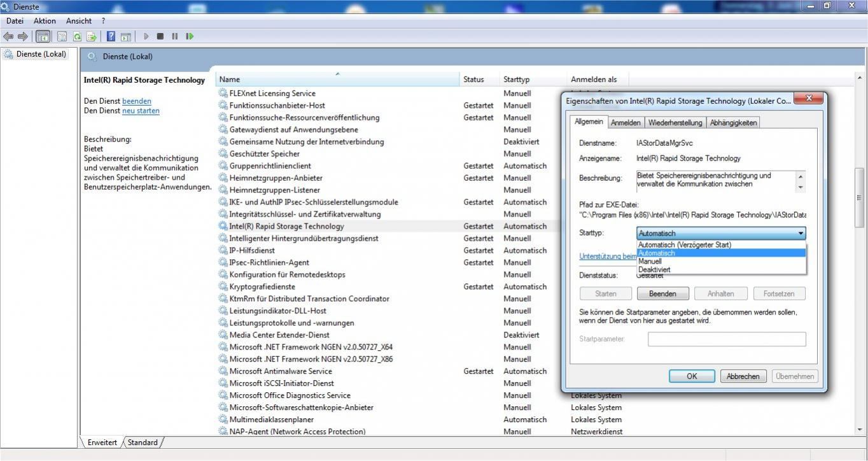Image resolution: width=868 pixels, height=461 pixels.
Task: Click the Forward arrow in the toolbar
Action: (23, 36)
